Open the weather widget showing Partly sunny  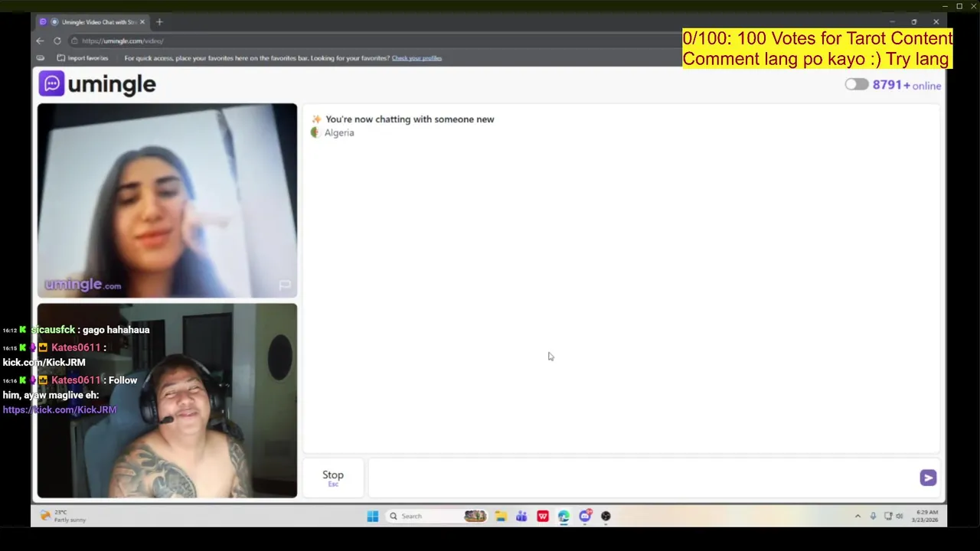(x=62, y=516)
